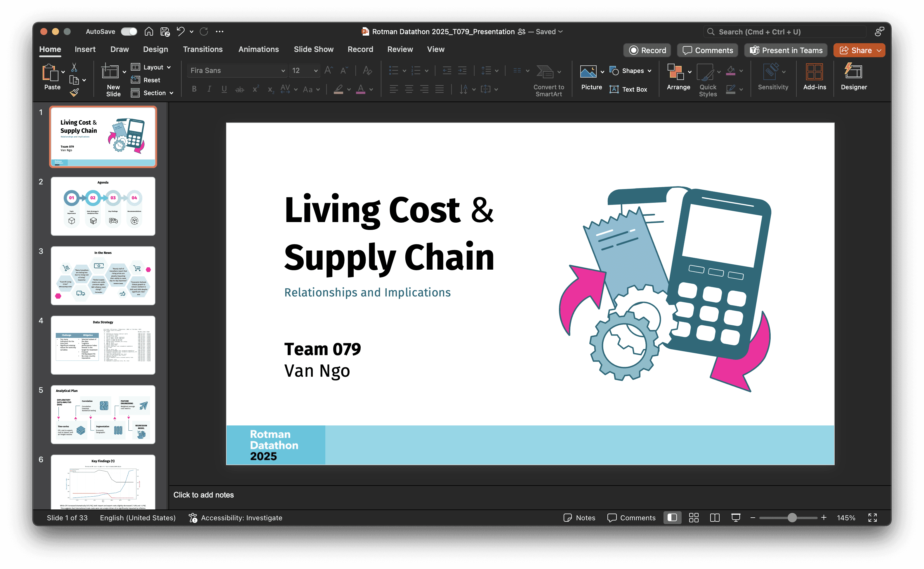The height and width of the screenshot is (569, 924).
Task: Click the Add-ins icon
Action: click(x=814, y=76)
